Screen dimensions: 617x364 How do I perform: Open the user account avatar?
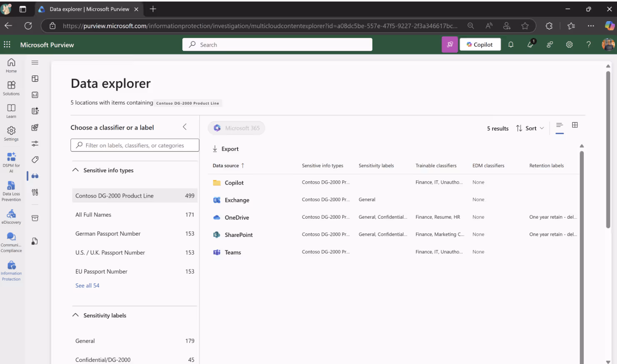(x=608, y=45)
